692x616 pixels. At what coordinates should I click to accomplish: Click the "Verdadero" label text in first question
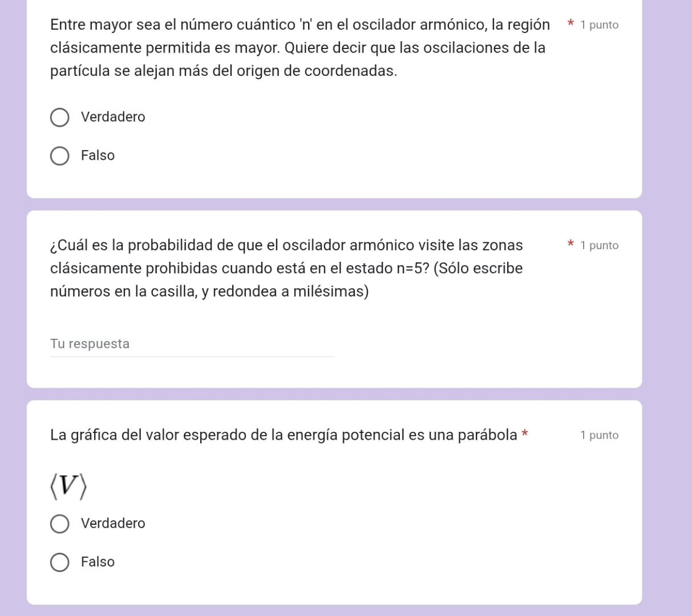point(112,117)
